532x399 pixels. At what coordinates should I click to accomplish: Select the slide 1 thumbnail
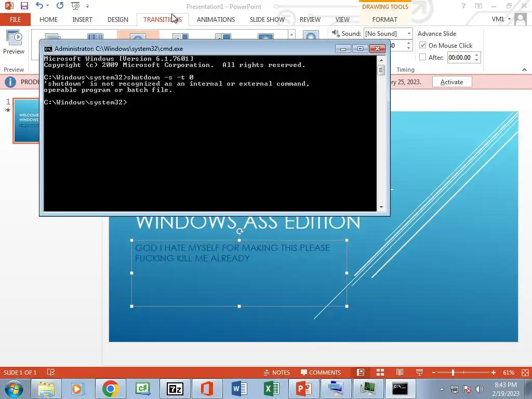click(x=26, y=121)
